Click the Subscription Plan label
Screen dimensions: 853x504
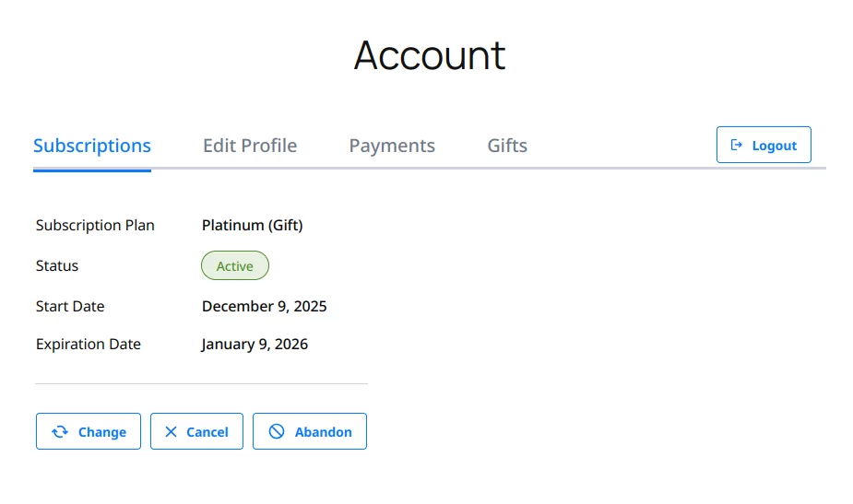click(95, 225)
